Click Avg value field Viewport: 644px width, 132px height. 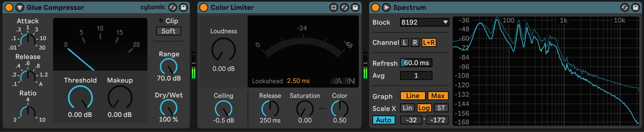point(416,76)
